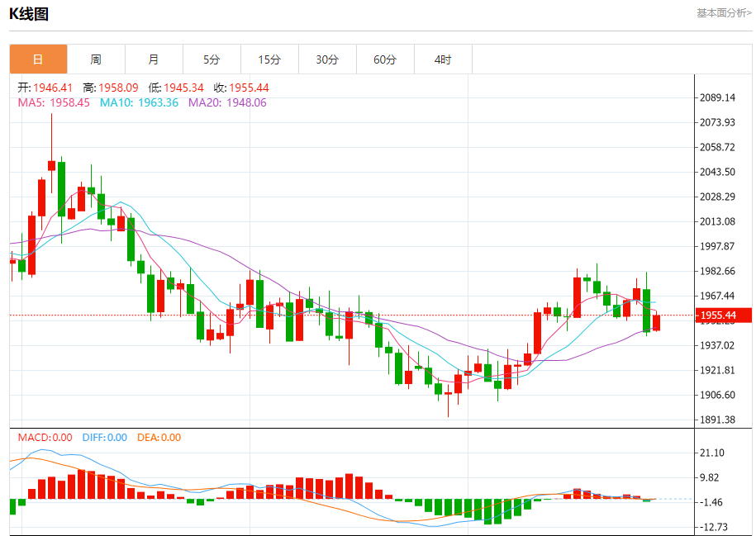Click the latest red candlestick on the chart
This screenshot has width=756, height=536.
656,322
